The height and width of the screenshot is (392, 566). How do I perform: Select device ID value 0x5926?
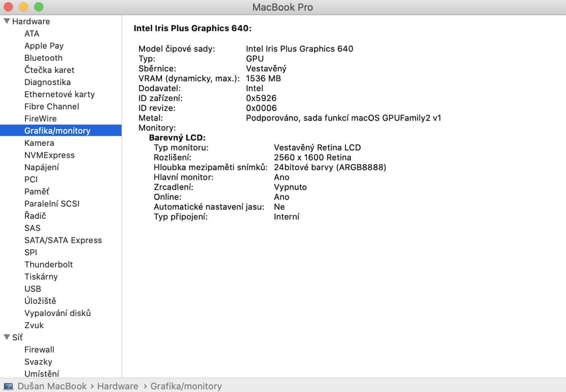[261, 98]
